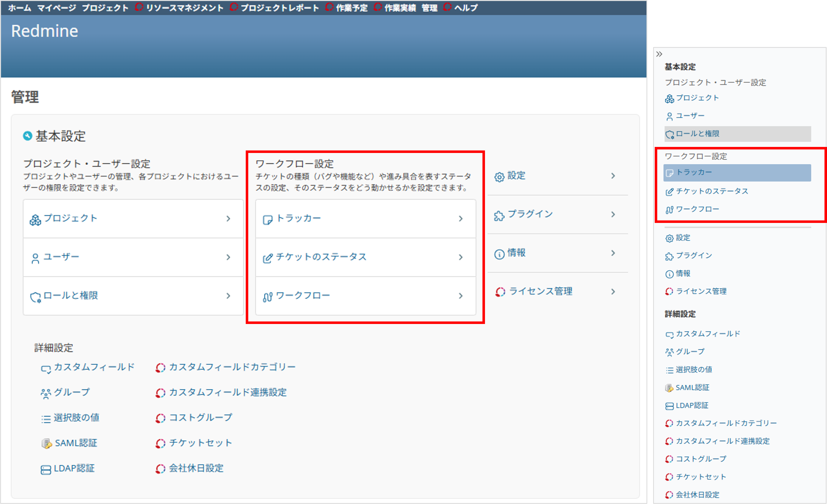Open 管理 in the top menu bar

click(x=429, y=8)
